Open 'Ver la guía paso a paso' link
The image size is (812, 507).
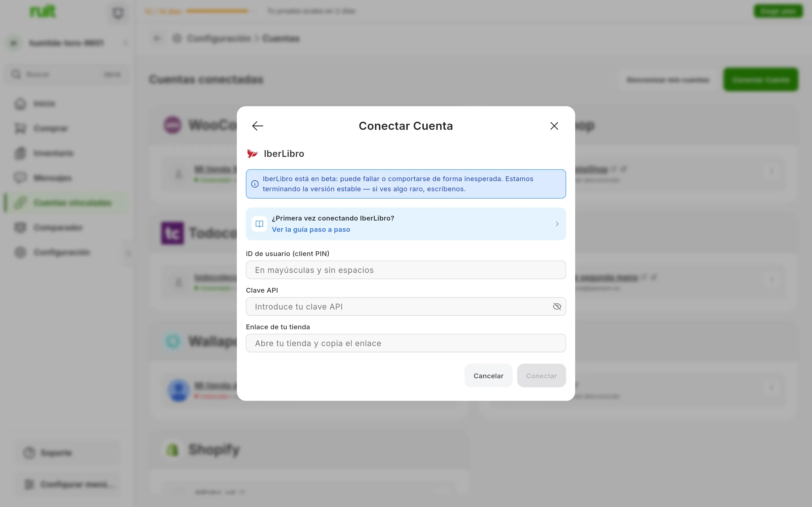point(311,229)
